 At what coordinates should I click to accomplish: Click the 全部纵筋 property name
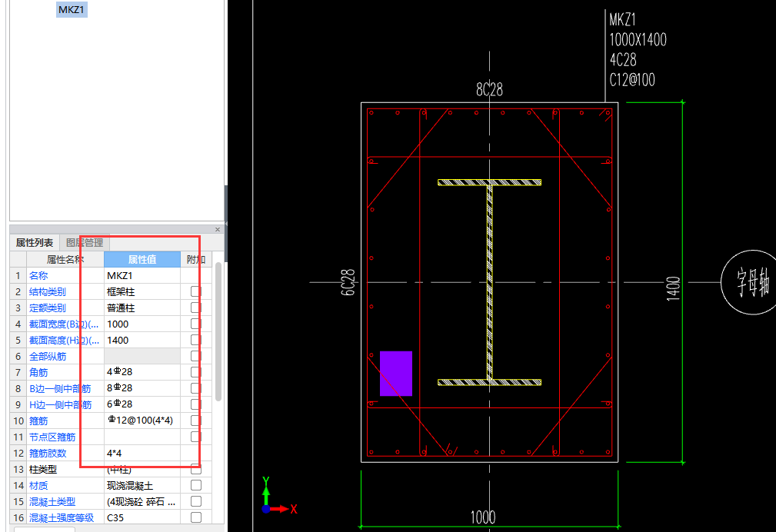(48, 356)
